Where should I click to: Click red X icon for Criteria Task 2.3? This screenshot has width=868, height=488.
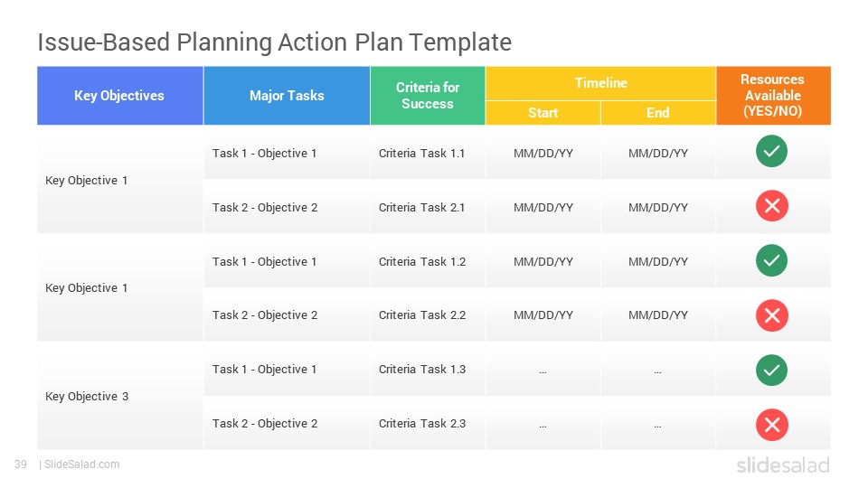point(771,425)
